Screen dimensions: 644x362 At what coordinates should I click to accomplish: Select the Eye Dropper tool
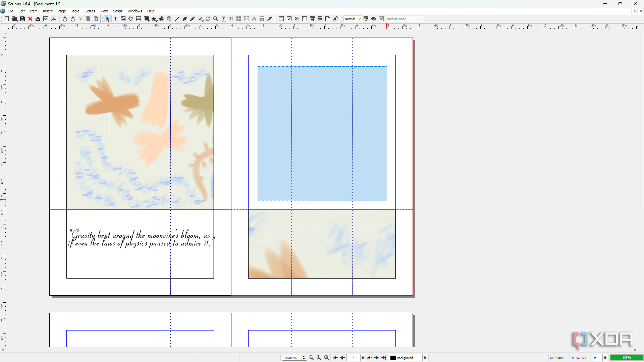270,19
